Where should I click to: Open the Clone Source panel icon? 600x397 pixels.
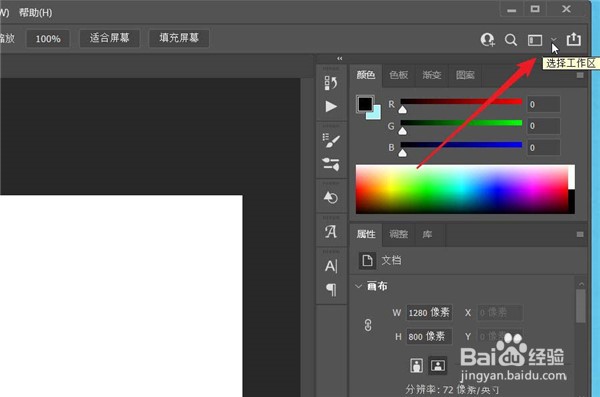click(x=331, y=198)
